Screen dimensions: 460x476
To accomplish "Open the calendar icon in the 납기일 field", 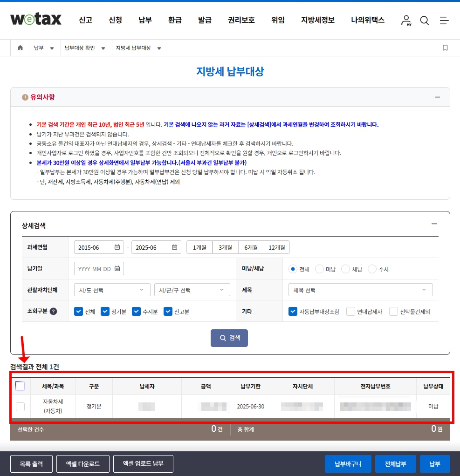I will coord(118,268).
